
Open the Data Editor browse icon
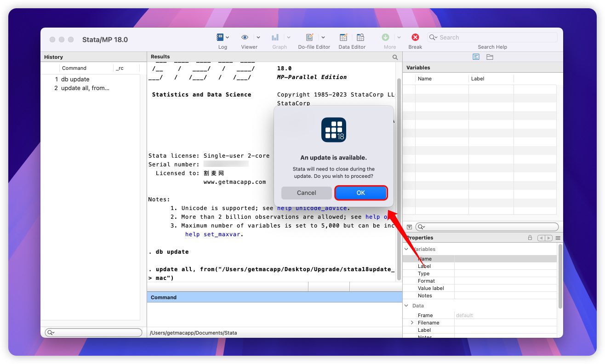[x=360, y=37]
